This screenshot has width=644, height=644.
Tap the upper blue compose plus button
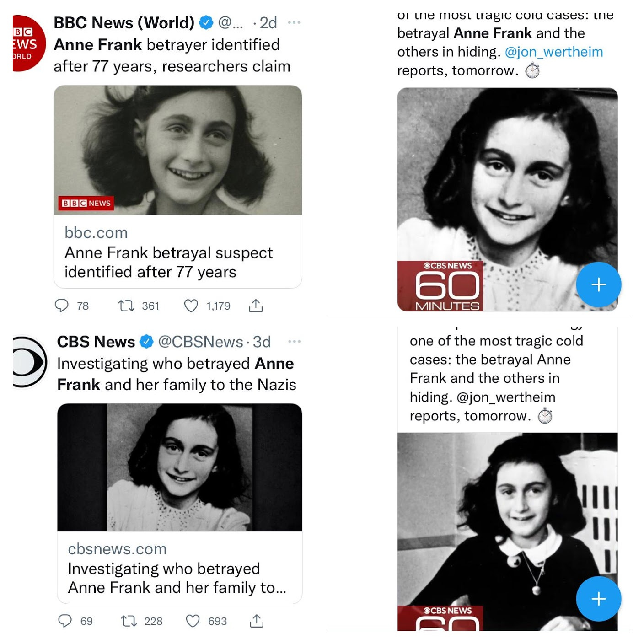pos(599,284)
